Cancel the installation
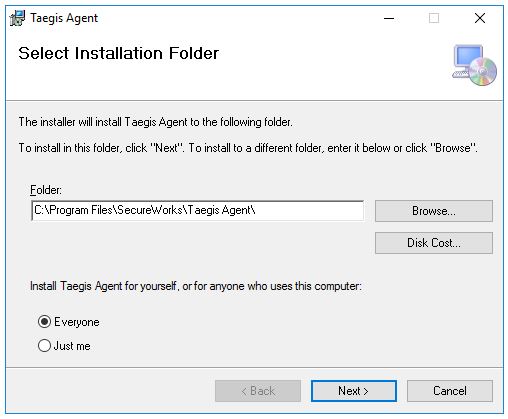508x419 pixels. pyautogui.click(x=450, y=391)
